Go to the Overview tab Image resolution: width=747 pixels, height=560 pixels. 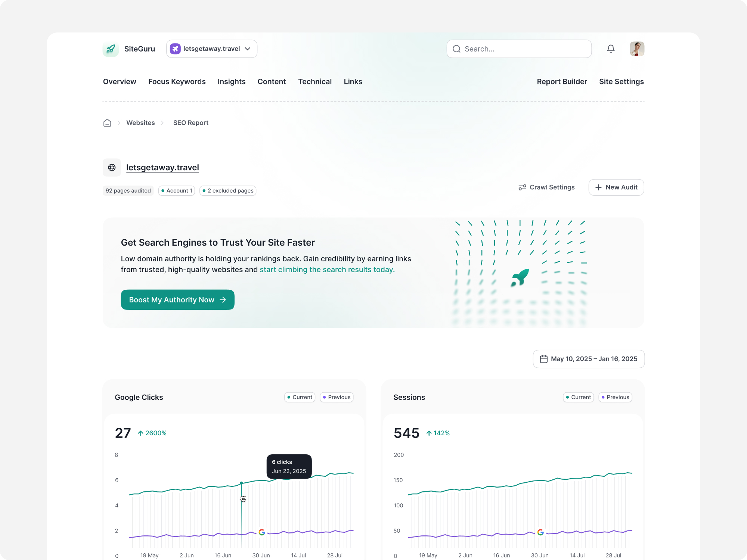pos(120,82)
